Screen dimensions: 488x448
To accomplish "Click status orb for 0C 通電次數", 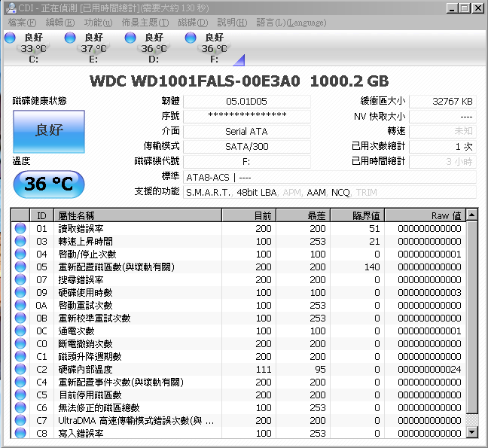I will 20,331.
